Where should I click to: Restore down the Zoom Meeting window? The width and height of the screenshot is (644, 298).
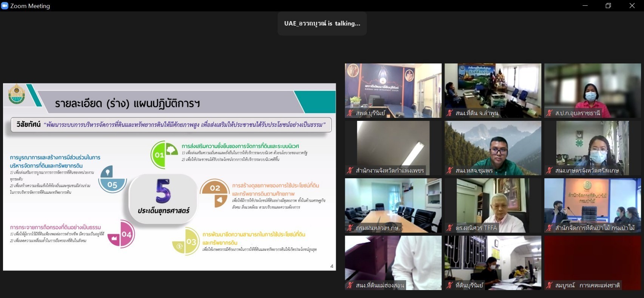[608, 6]
